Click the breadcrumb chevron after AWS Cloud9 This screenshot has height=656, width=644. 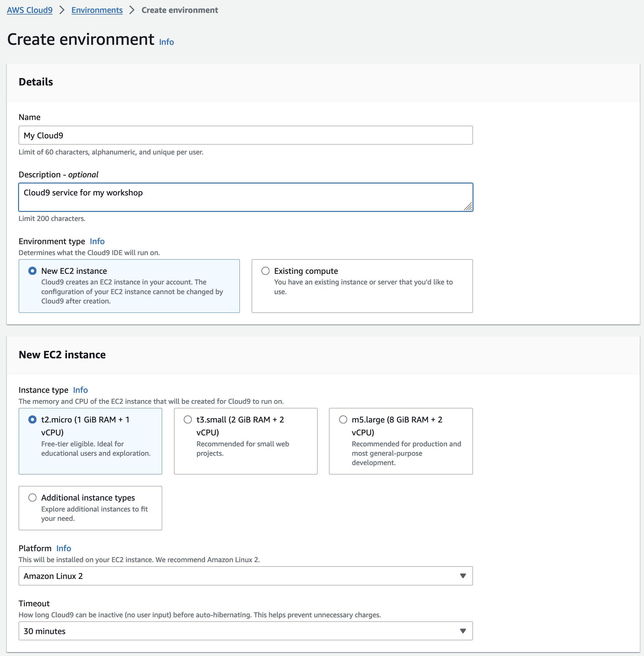[62, 10]
